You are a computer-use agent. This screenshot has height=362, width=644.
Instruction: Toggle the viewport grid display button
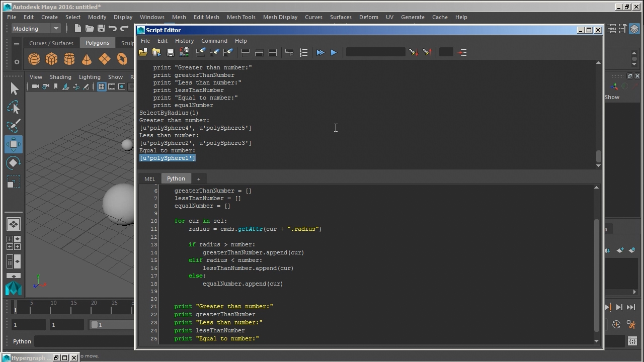pyautogui.click(x=102, y=86)
